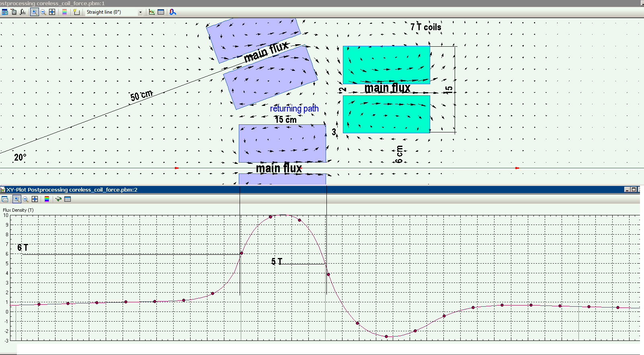Click zoom-out in the XY-plot toolbar
Viewport: 644px width, 355px height.
coord(25,199)
